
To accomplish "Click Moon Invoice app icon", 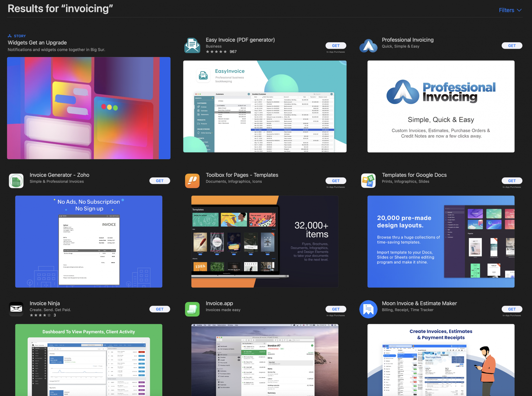I will 368,309.
